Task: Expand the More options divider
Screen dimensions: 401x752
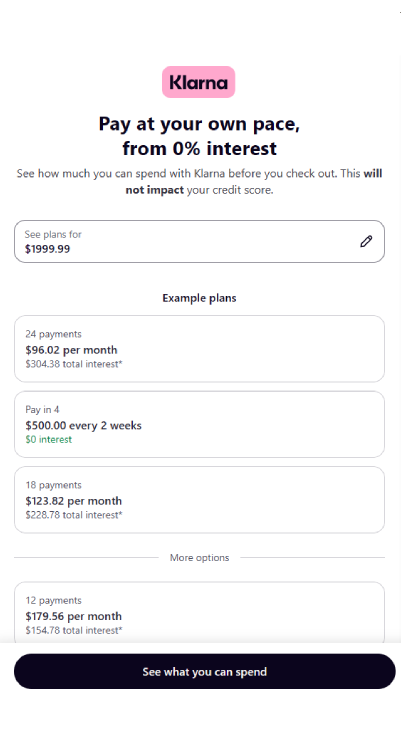Action: [200, 558]
